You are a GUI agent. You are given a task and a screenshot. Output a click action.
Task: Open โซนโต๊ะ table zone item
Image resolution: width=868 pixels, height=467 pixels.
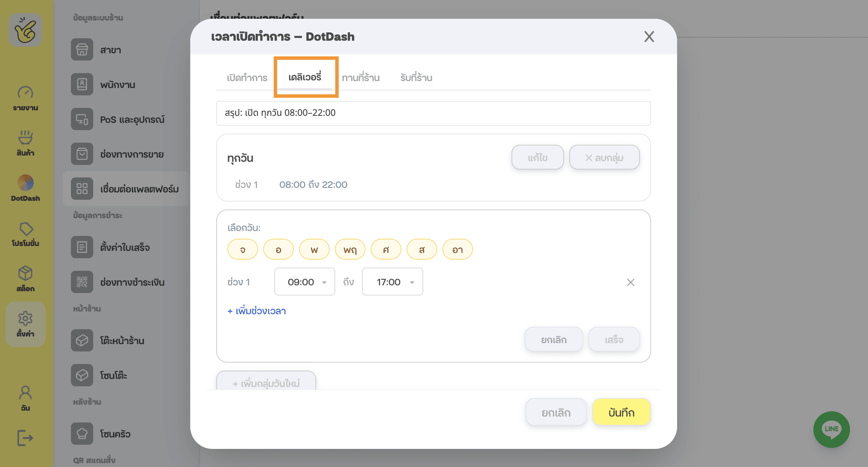(x=126, y=375)
